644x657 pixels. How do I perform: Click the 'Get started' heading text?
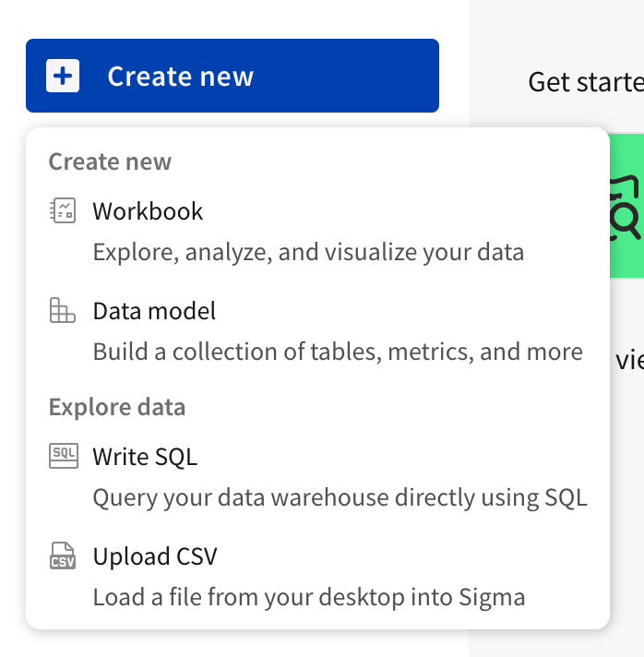pyautogui.click(x=585, y=81)
